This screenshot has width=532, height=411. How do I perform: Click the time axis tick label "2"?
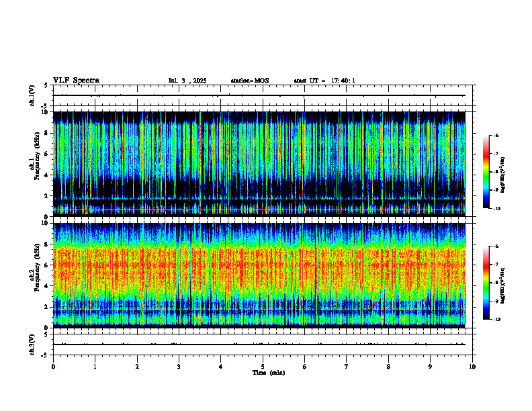137,367
